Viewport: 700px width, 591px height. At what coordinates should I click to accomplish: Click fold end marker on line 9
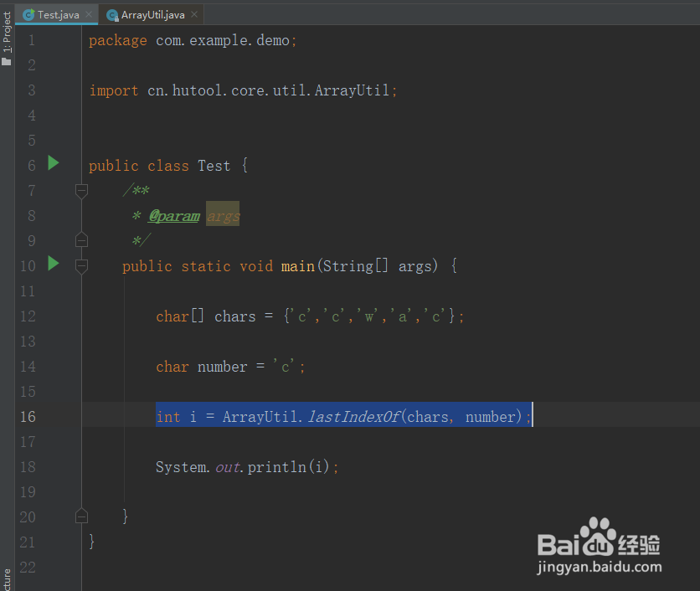tap(81, 240)
